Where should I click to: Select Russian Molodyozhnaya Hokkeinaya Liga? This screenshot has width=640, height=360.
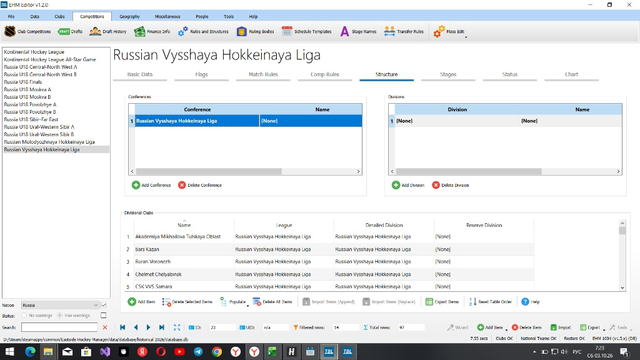click(49, 142)
